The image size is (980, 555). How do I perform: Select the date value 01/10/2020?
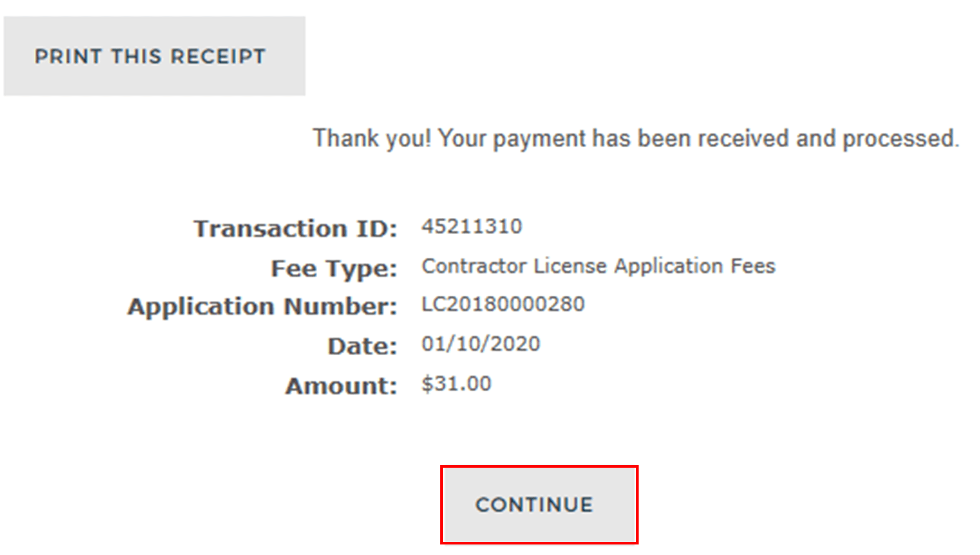coord(481,344)
